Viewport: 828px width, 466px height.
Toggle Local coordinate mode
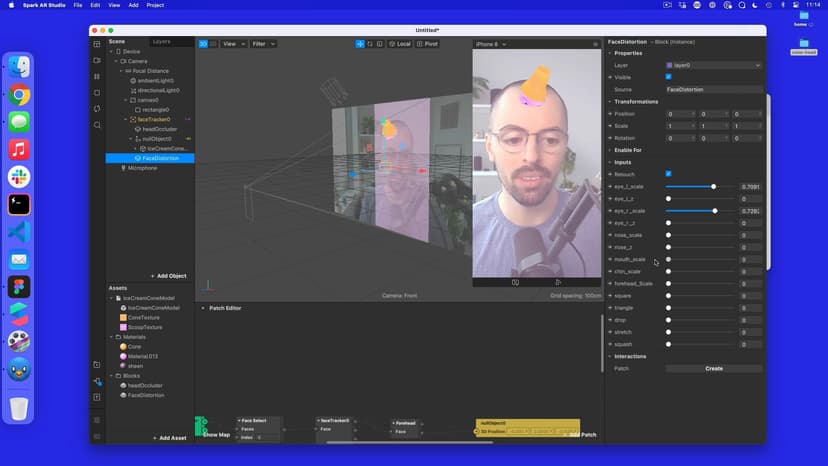(400, 44)
